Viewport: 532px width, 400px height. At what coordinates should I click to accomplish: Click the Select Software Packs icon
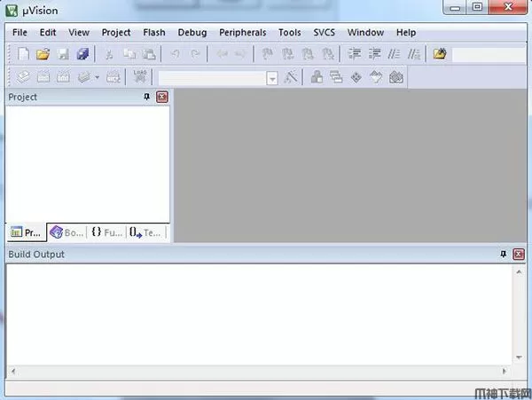pyautogui.click(x=376, y=77)
